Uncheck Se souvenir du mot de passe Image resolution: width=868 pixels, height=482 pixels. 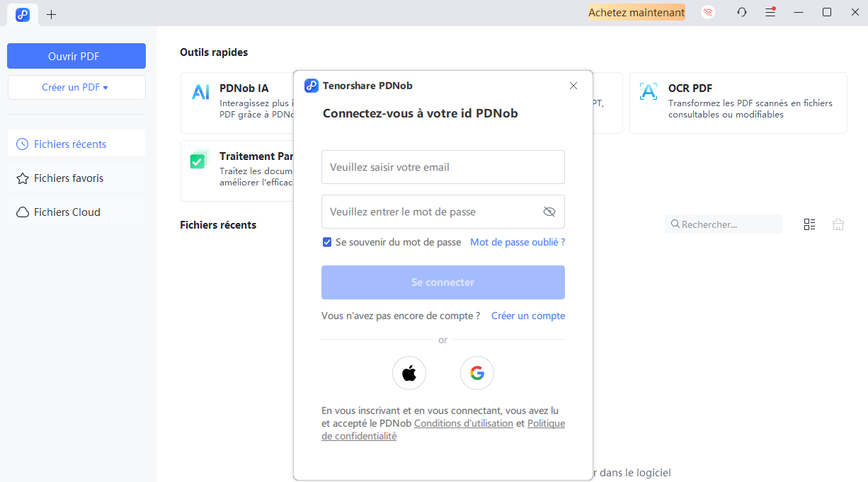tap(326, 241)
